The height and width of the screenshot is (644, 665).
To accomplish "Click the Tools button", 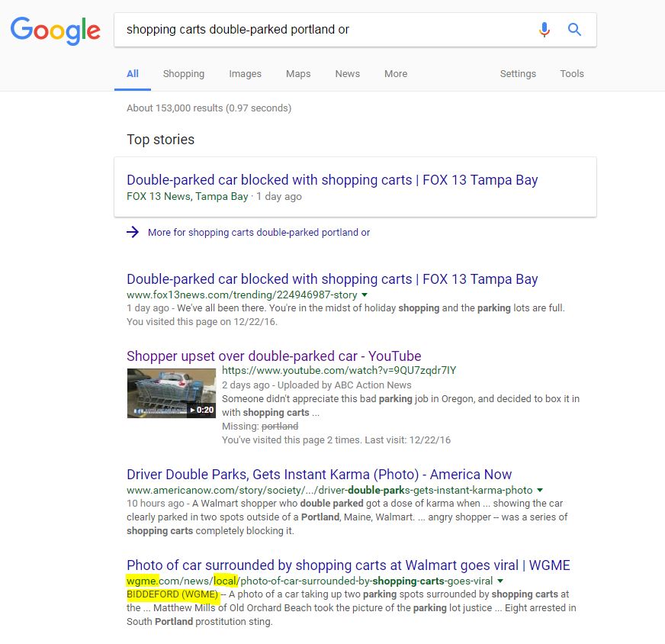I will (571, 74).
